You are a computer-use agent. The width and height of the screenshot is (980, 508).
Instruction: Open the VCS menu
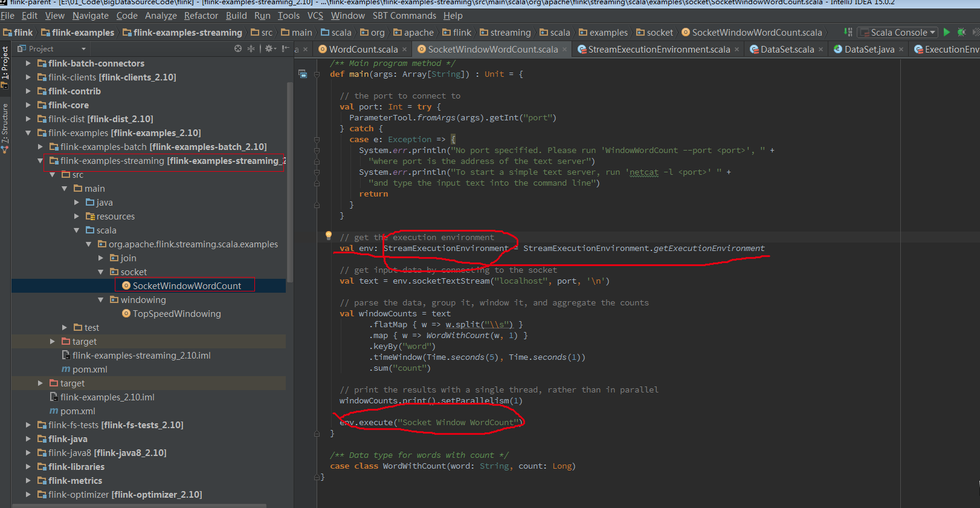click(315, 16)
